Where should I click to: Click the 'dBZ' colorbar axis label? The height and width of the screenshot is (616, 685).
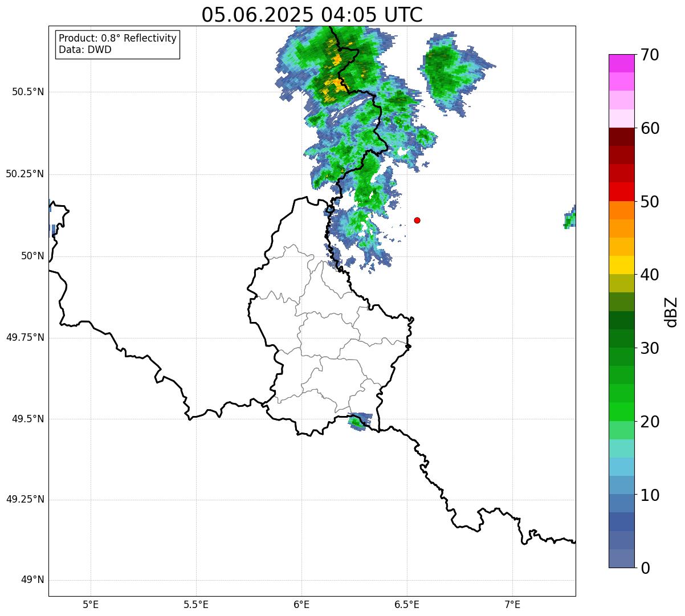(671, 312)
